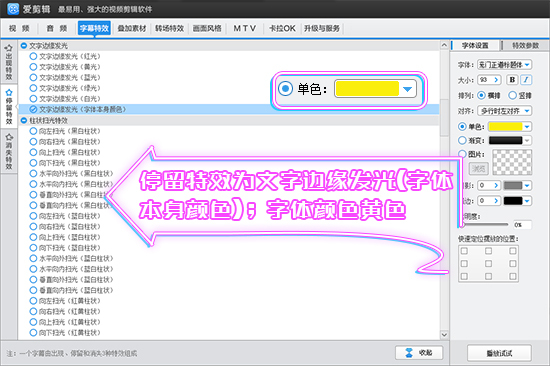This screenshot has height=366, width=550.
Task: Open the 特效参数 panel tab
Action: pyautogui.click(x=525, y=45)
